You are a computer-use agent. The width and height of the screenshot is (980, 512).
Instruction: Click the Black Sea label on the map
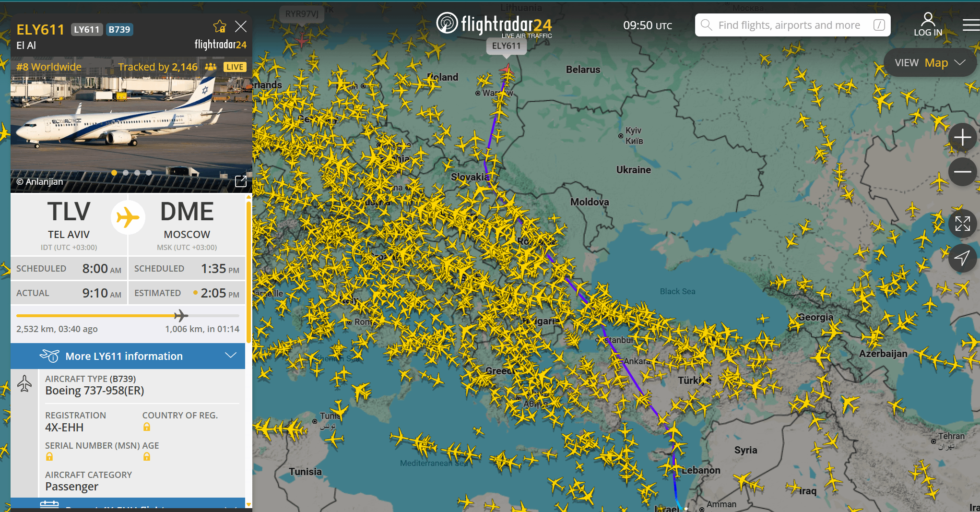[677, 291]
